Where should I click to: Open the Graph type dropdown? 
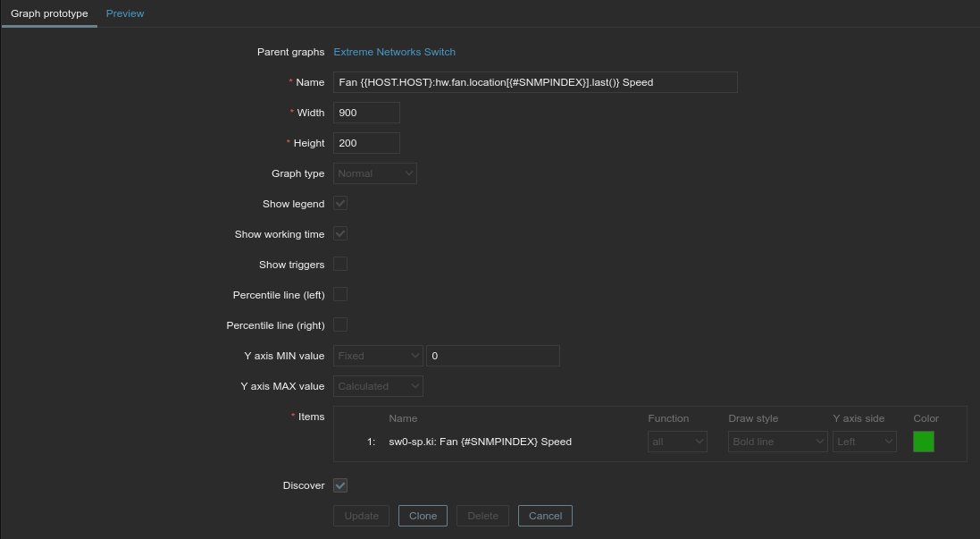[x=375, y=173]
